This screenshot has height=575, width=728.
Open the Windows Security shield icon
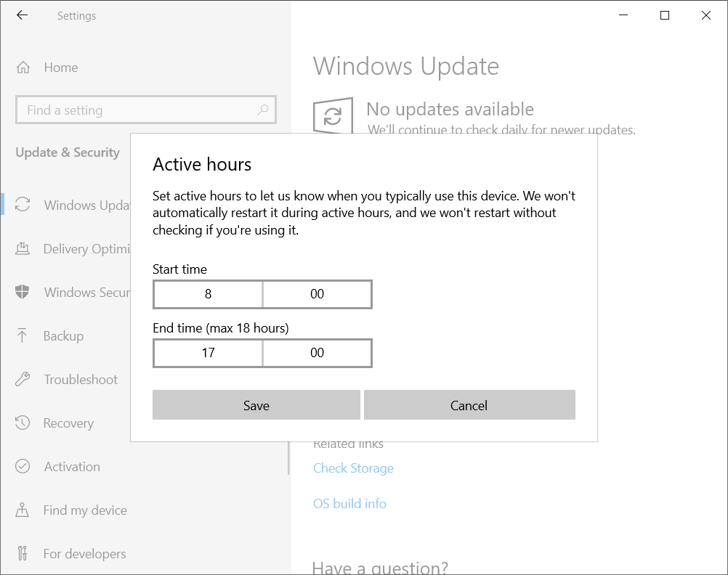click(23, 292)
